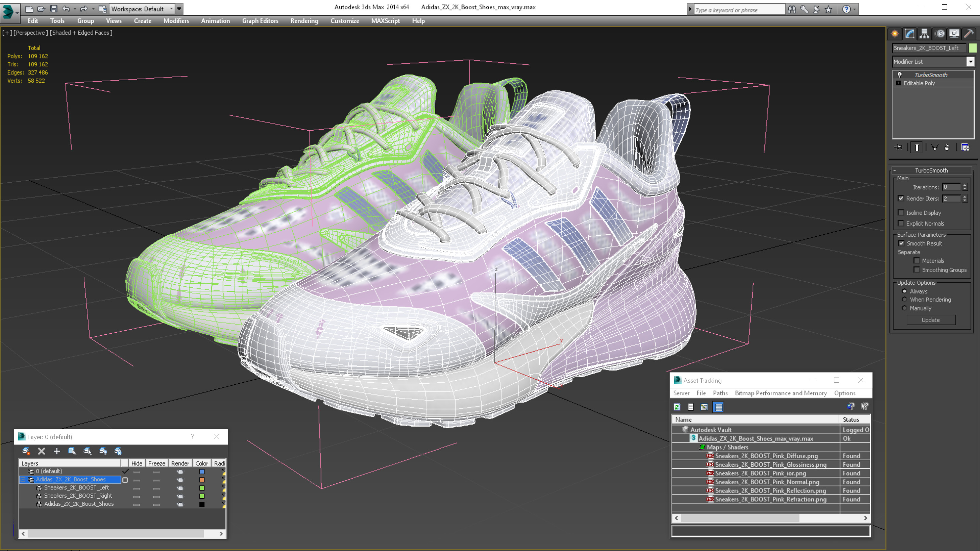Open the Graph Editors menu
The width and height of the screenshot is (980, 551).
[260, 21]
